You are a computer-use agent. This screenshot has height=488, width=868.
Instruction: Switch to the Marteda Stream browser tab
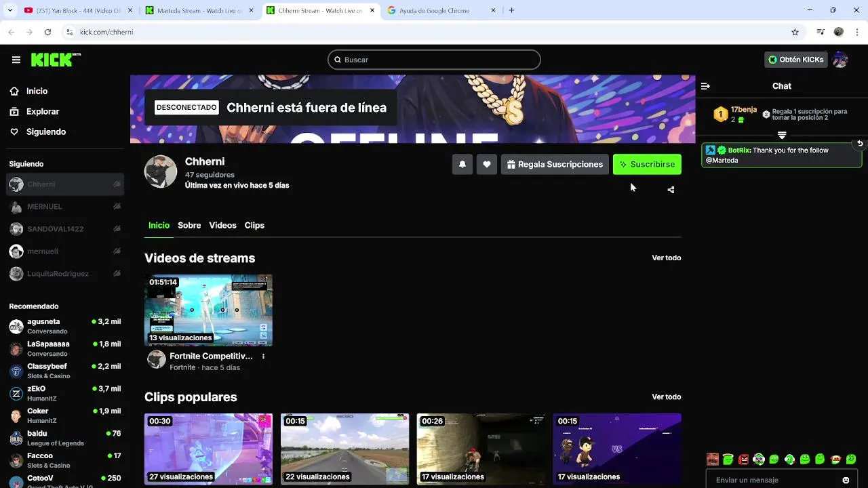coord(200,10)
